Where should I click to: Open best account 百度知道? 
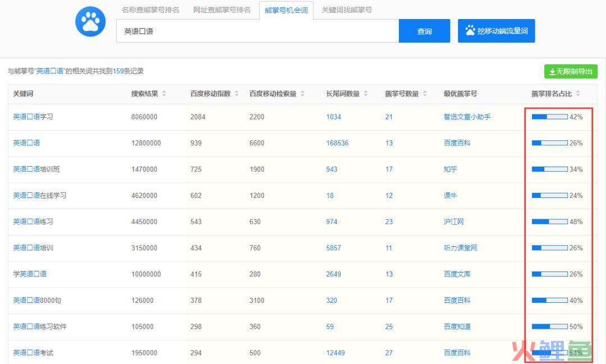[457, 326]
